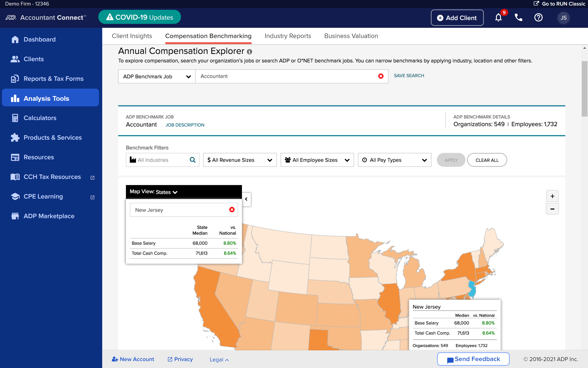Open the Industry Reports tab

tap(288, 36)
